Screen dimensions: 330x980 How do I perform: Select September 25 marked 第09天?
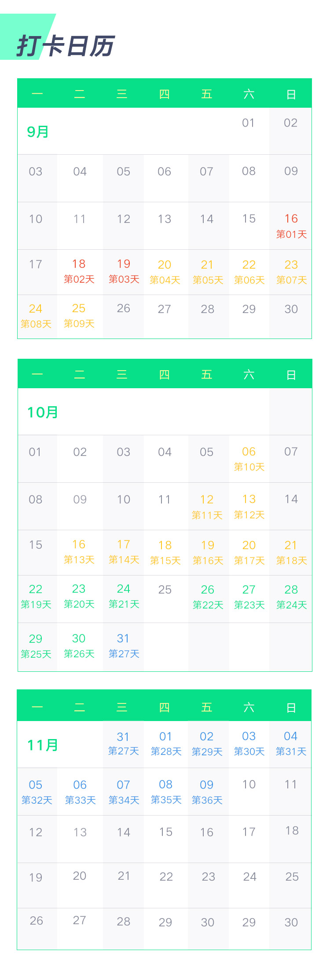tap(79, 316)
